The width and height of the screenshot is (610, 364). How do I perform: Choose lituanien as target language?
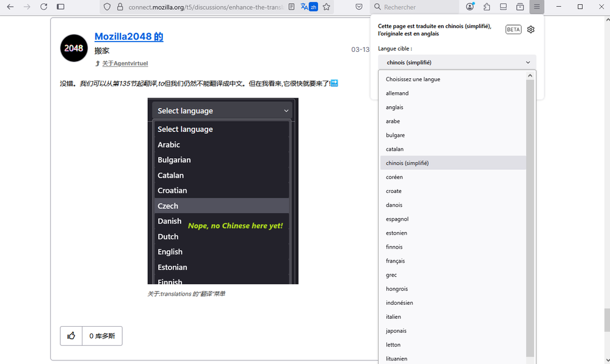tap(453, 359)
